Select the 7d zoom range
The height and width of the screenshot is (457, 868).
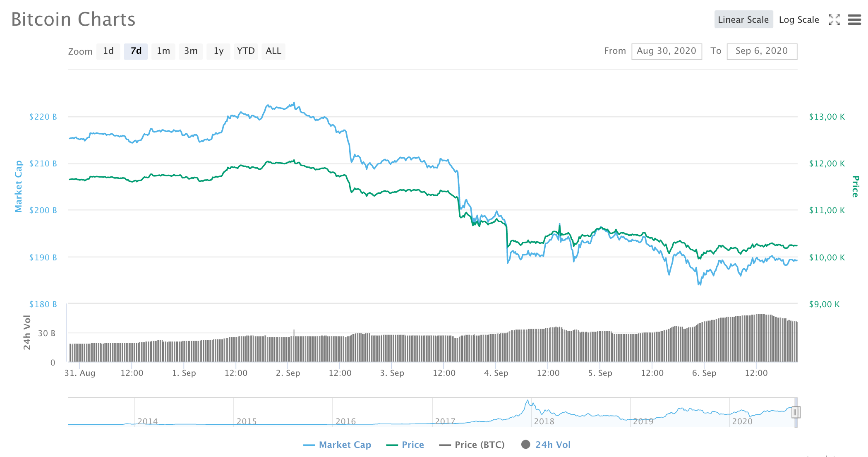coord(136,51)
